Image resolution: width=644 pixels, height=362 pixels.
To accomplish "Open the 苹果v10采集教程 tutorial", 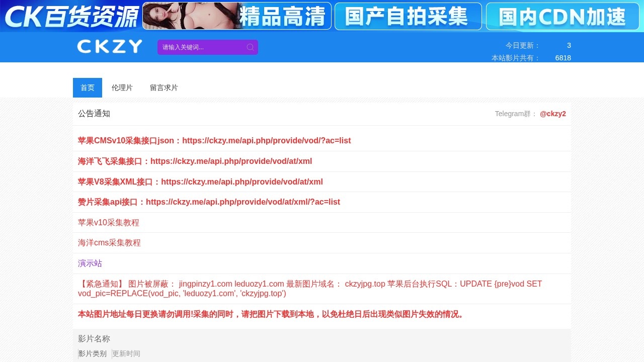I will 109,223.
